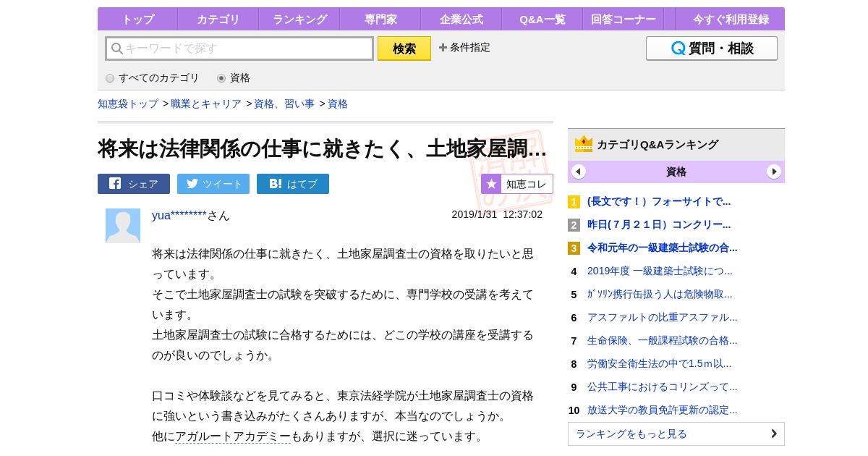Bookmark with はてブ button

pos(293,184)
